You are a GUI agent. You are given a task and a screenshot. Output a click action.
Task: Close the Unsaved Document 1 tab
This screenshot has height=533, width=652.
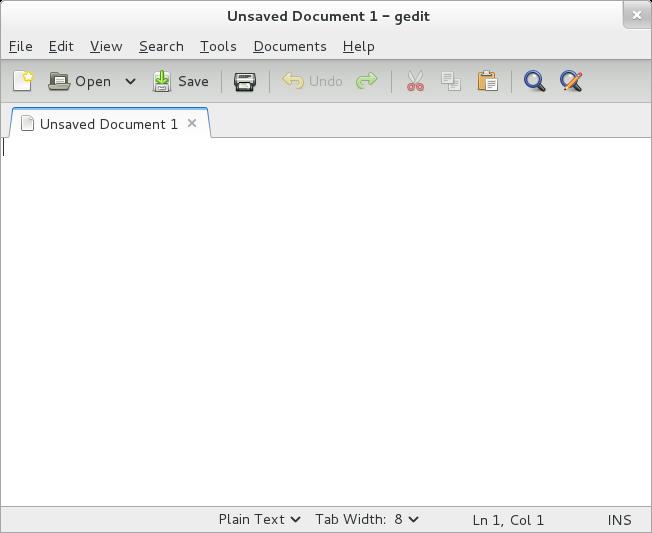[192, 123]
